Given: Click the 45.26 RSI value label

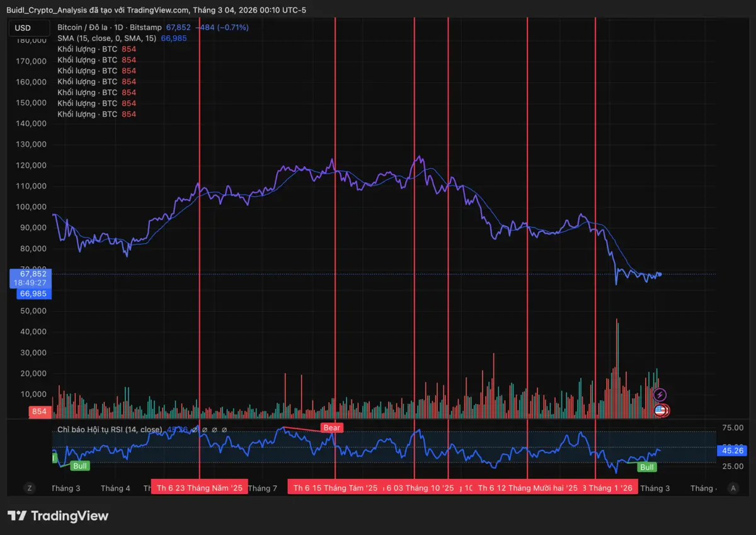Looking at the screenshot, I should pos(731,451).
